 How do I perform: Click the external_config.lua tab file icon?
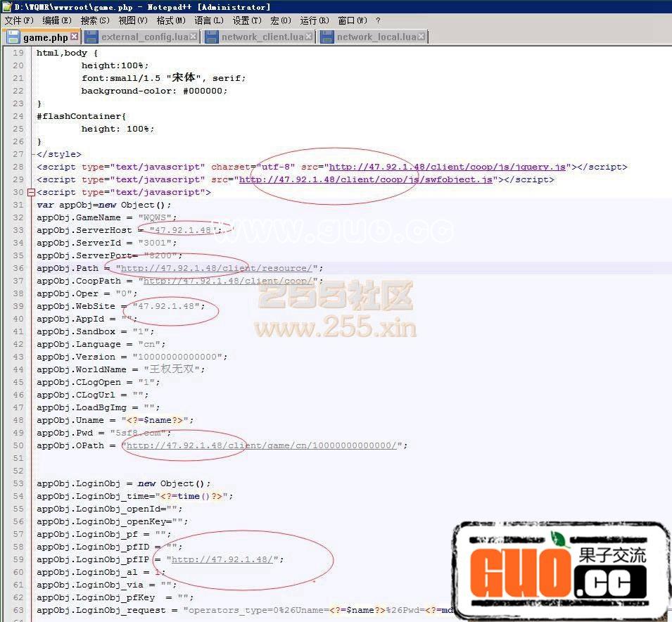[91, 37]
